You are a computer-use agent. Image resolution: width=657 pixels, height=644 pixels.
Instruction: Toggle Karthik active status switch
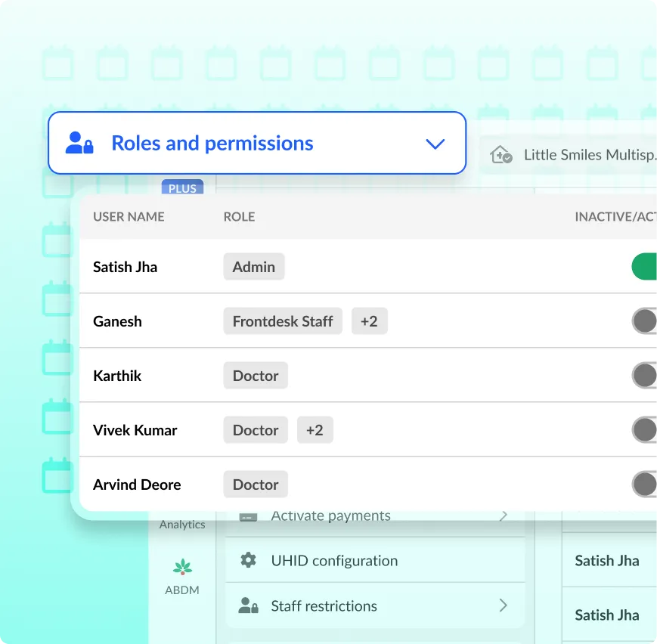644,376
